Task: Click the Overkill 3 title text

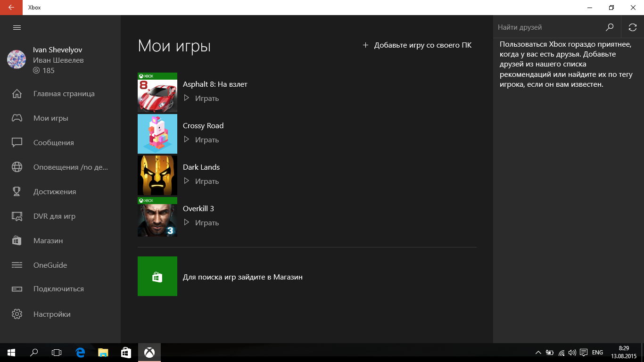Action: tap(198, 209)
